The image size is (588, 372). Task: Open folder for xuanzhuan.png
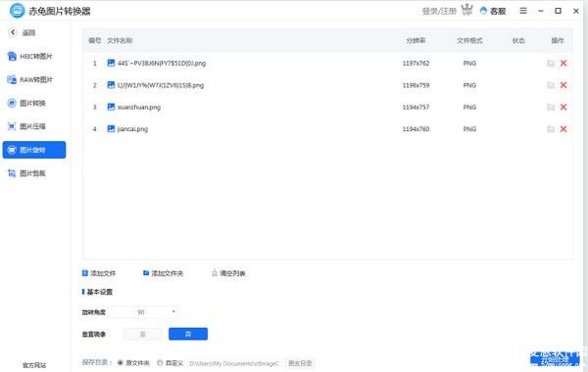click(x=551, y=107)
